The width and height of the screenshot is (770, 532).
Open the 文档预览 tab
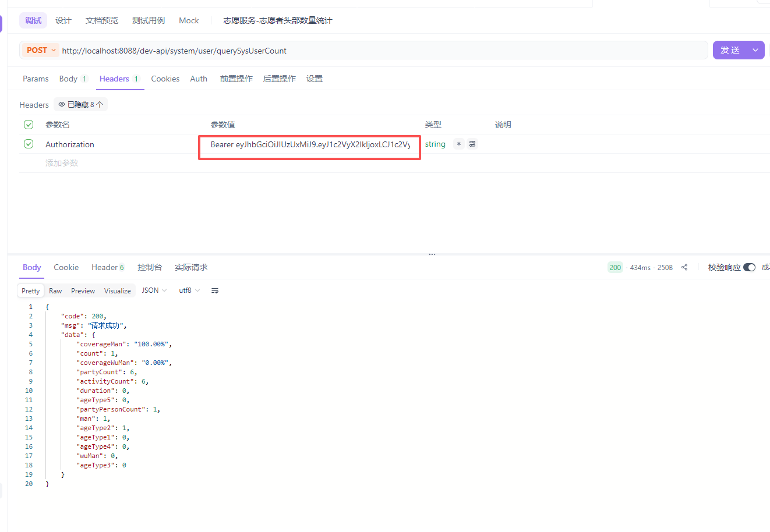point(102,20)
